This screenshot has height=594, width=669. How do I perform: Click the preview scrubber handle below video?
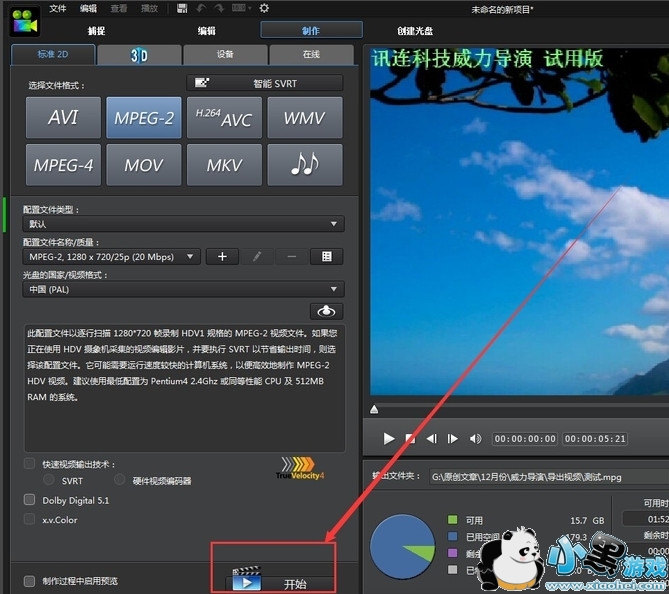[375, 409]
